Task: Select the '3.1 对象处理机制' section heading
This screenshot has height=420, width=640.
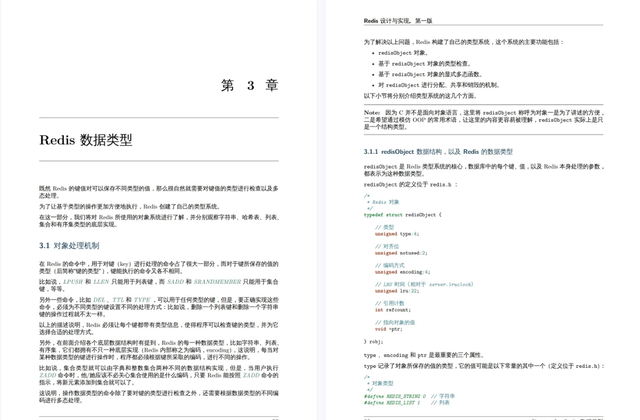Action: 69,246
